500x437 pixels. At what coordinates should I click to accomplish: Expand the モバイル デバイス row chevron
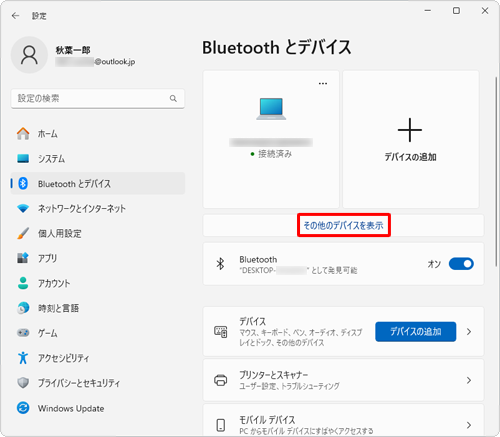point(469,425)
